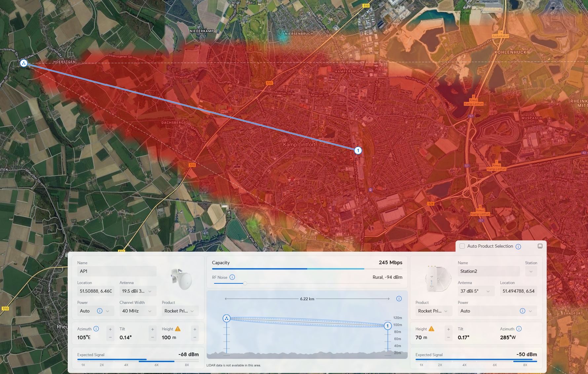Open the RF Noise info icon

tap(232, 277)
